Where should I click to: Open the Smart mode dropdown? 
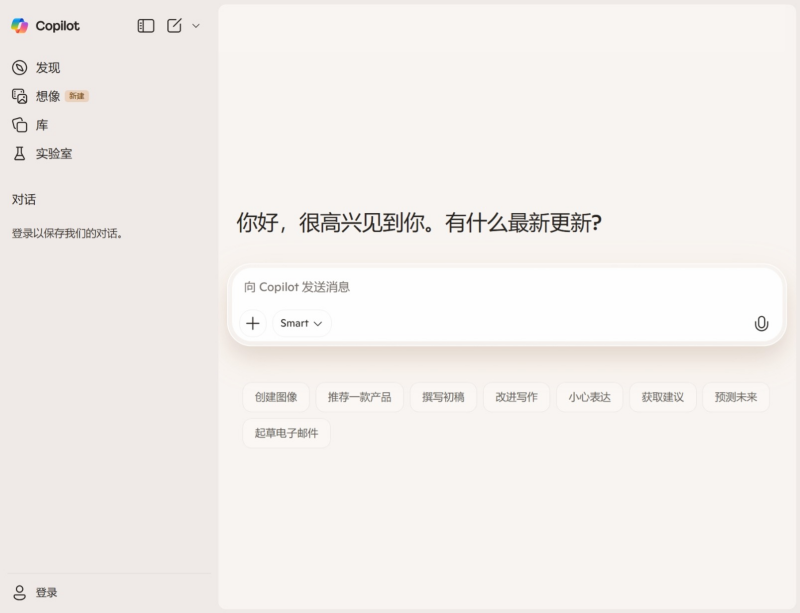pyautogui.click(x=301, y=323)
